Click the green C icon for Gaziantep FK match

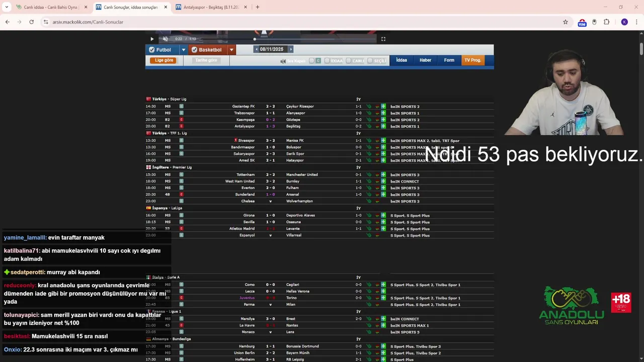181,106
